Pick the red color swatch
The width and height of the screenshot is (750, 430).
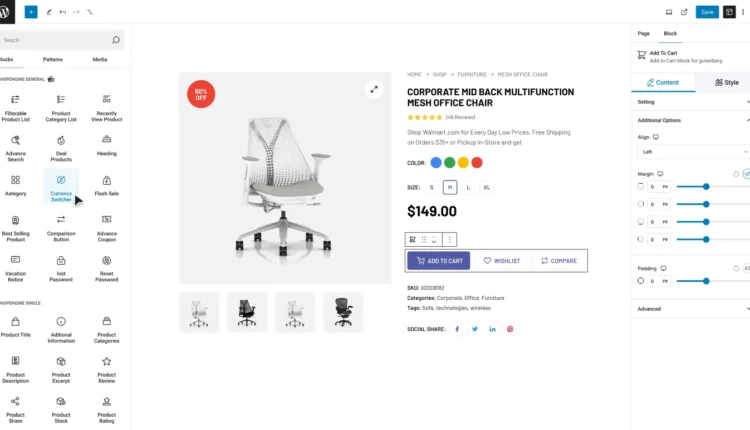click(x=476, y=163)
